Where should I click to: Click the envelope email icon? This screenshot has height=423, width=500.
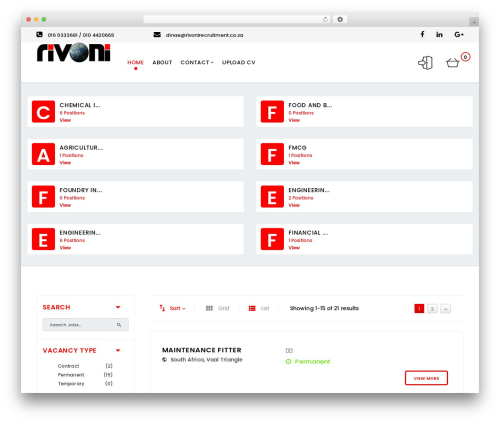tap(157, 35)
